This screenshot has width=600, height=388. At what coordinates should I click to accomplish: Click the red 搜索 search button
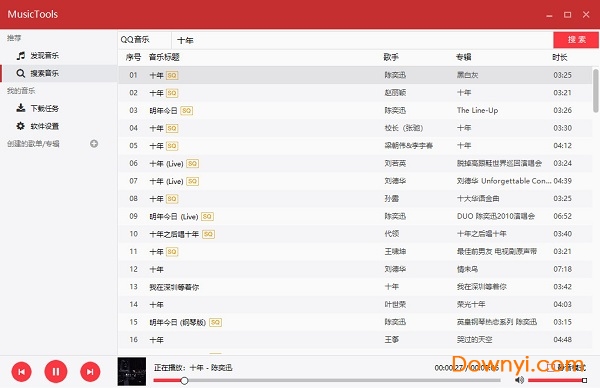click(576, 40)
